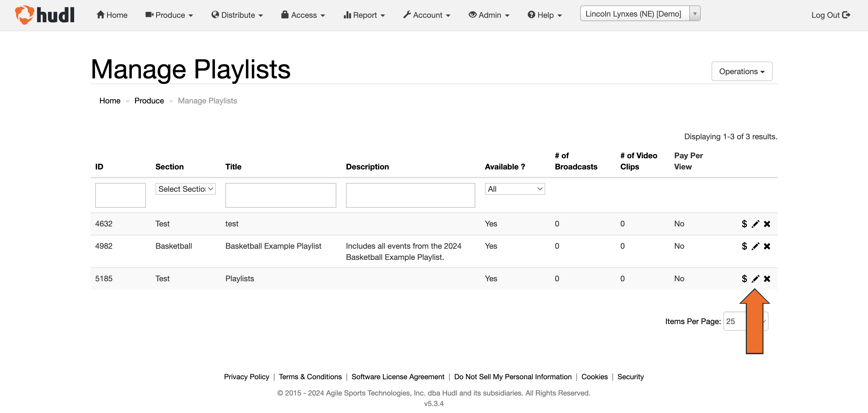Screen dimensions: 868x413
Task: Remove the "Playlists" playlist with the X icon
Action: (x=767, y=279)
